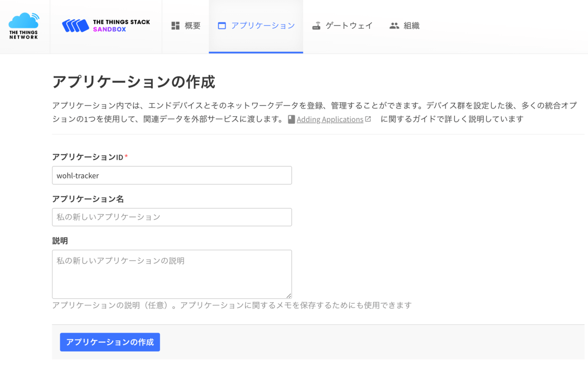Click the book icon before Adding Applications
588x368 pixels.
point(291,119)
